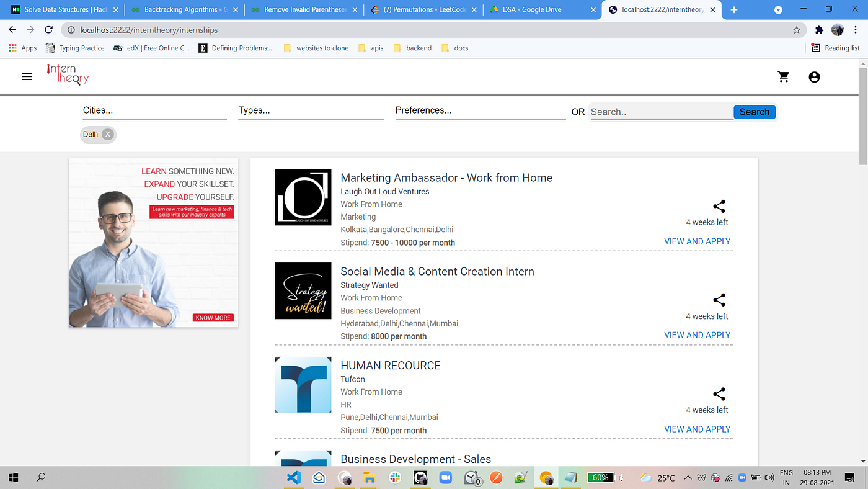Screen dimensions: 868x489
Task: Open Windows taskbar search
Action: click(41, 477)
